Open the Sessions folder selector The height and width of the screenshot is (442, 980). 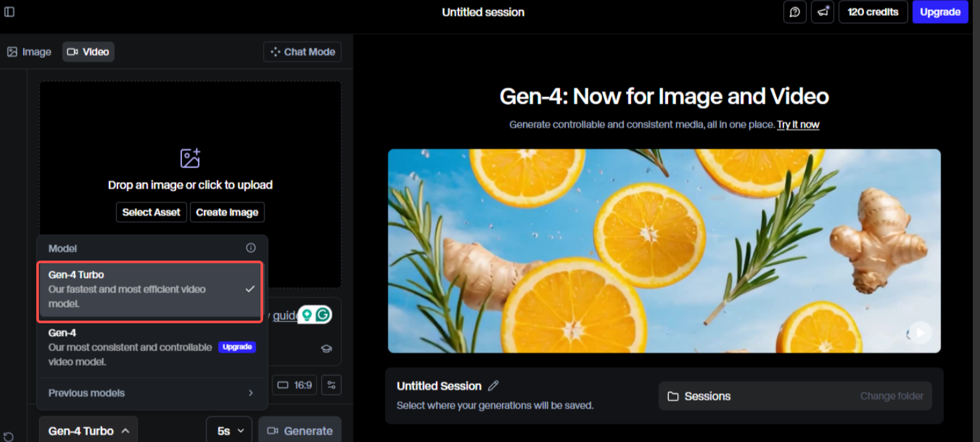click(x=795, y=396)
